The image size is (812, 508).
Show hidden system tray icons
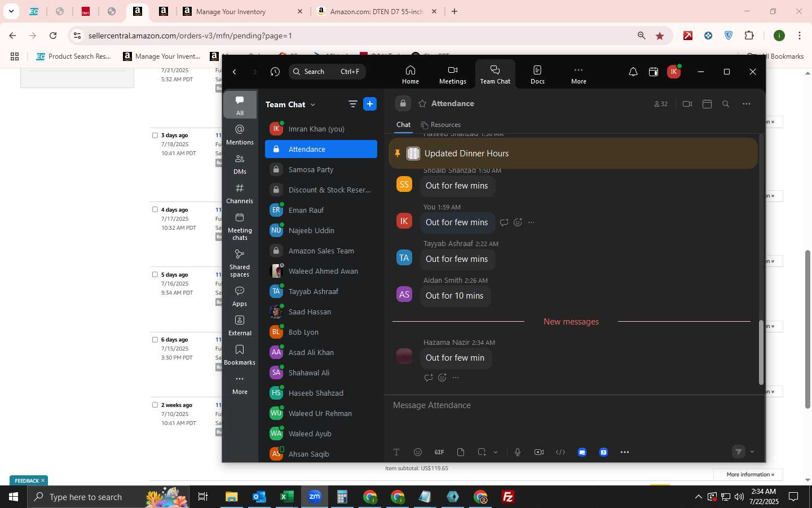698,497
